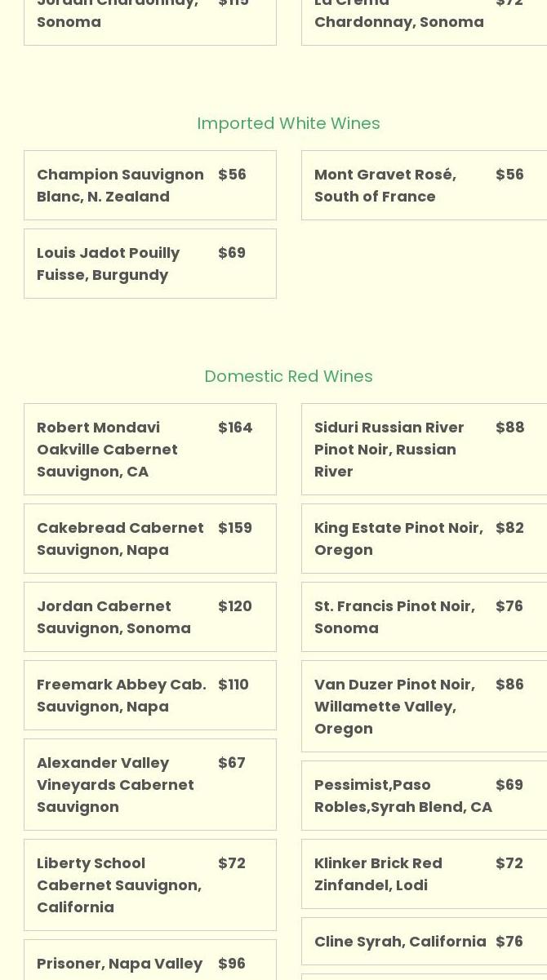Click the Domestic Red Wines heading
The height and width of the screenshot is (980, 547).
[x=288, y=376]
